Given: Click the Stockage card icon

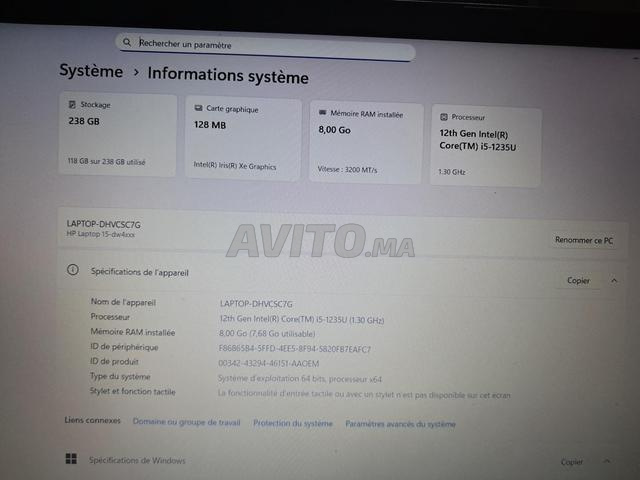Looking at the screenshot, I should click(72, 104).
